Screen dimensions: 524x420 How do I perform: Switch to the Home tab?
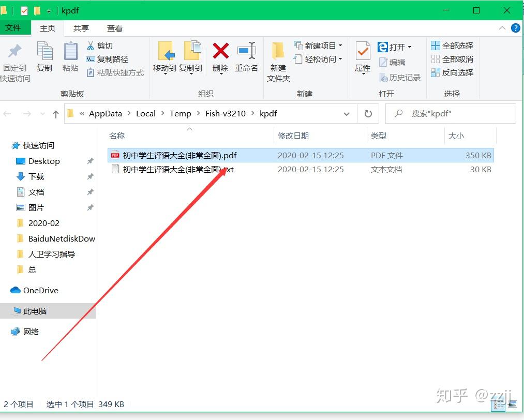tap(48, 28)
